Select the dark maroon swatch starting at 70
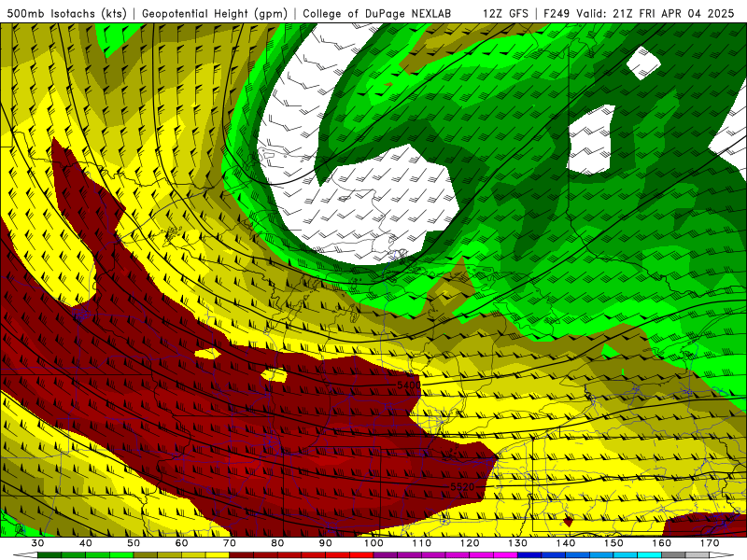The width and height of the screenshot is (747, 560). coord(242,555)
